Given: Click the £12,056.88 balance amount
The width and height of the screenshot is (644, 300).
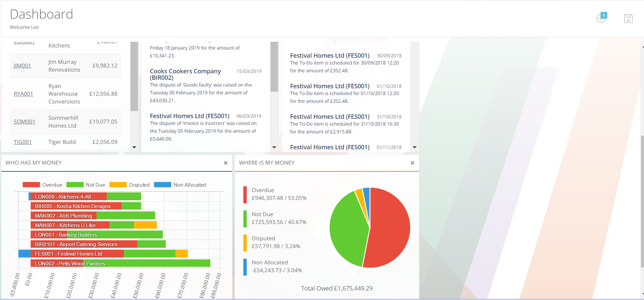Looking at the screenshot, I should 103,94.
